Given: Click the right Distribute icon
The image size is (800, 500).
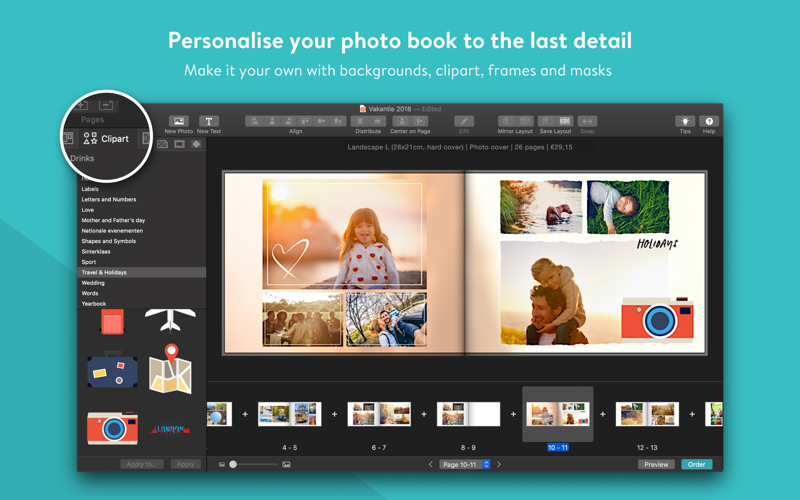Looking at the screenshot, I should [x=377, y=121].
